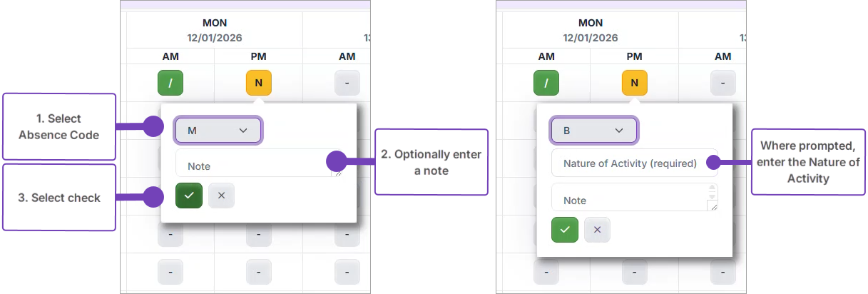Open the absence code dropdown showing M
This screenshot has height=294, width=868.
tap(218, 131)
